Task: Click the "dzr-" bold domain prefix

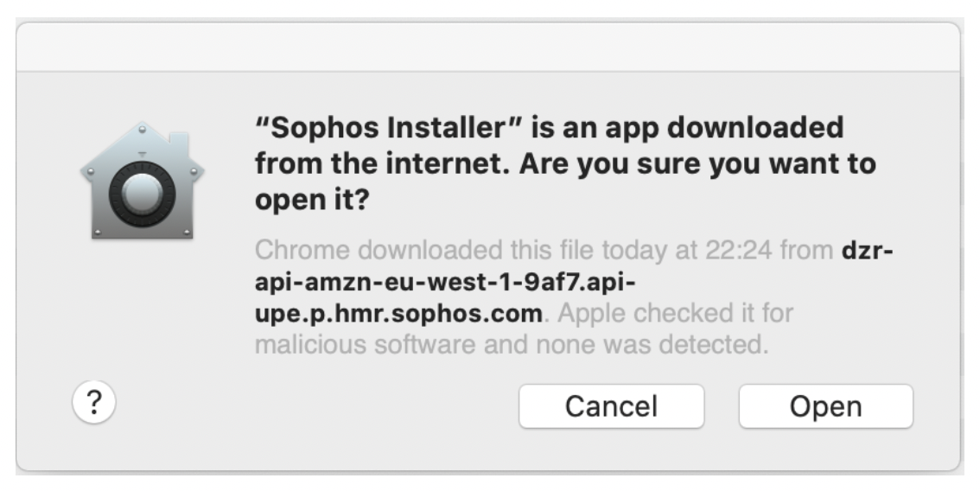Action: pos(868,250)
